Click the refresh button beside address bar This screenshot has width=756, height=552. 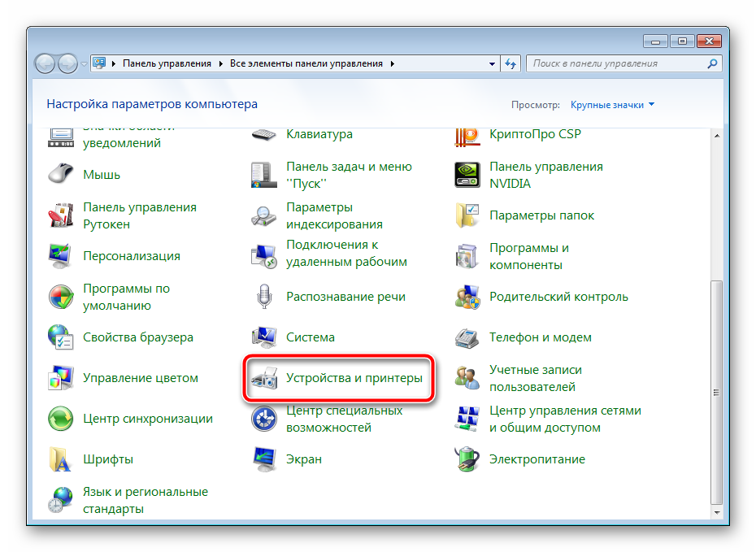[x=511, y=63]
